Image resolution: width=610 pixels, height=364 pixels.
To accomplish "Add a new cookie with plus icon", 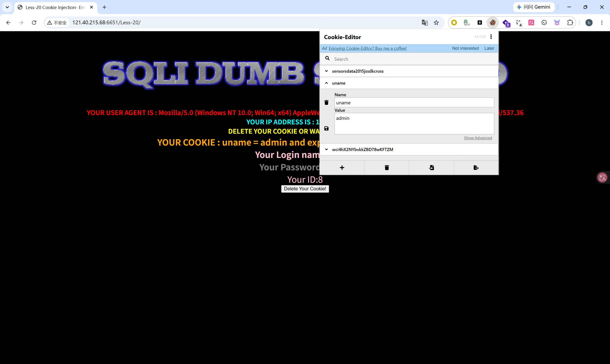I will [x=342, y=167].
